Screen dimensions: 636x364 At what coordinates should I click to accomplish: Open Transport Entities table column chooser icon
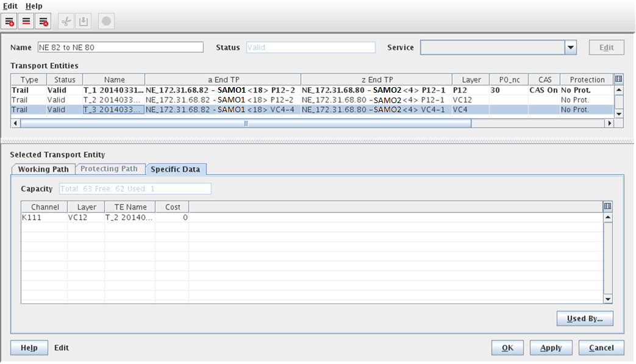[618, 79]
